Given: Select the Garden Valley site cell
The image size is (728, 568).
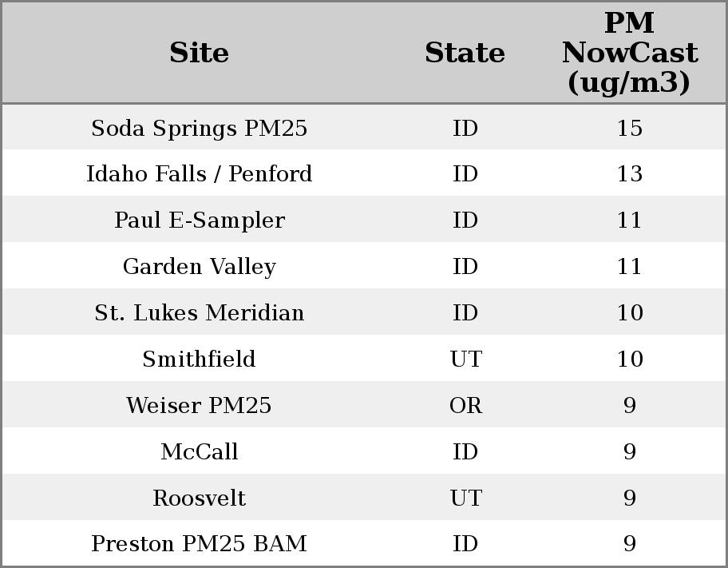Looking at the screenshot, I should pyautogui.click(x=199, y=267).
